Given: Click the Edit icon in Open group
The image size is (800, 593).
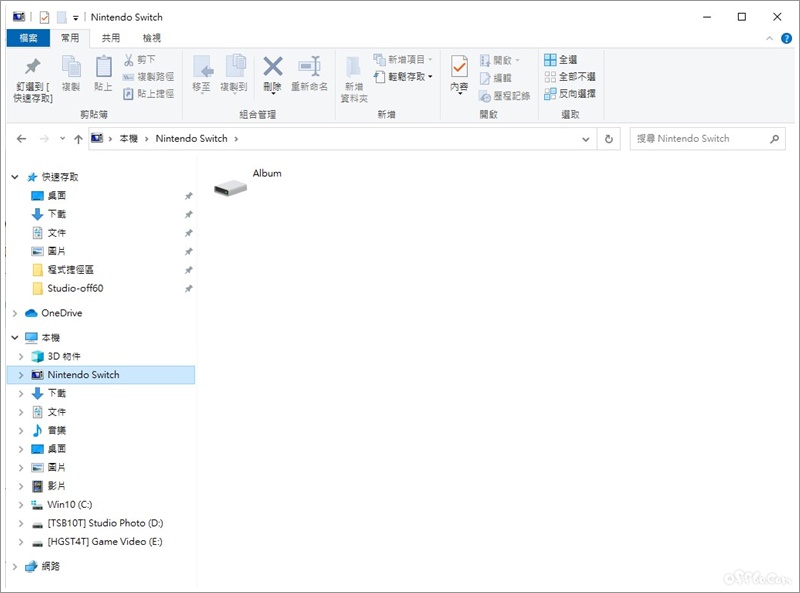Looking at the screenshot, I should [485, 78].
